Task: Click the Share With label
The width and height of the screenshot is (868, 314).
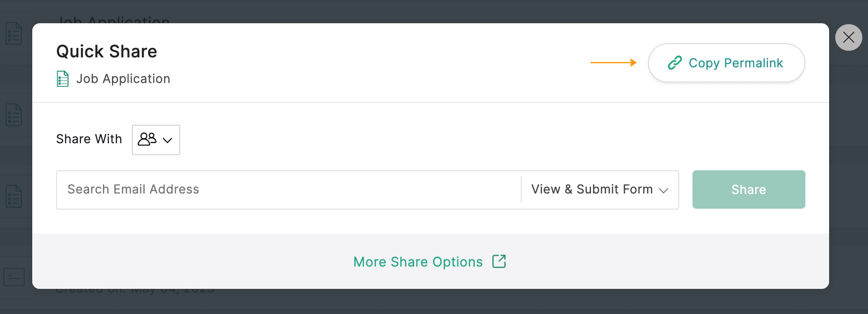Action: tap(89, 139)
